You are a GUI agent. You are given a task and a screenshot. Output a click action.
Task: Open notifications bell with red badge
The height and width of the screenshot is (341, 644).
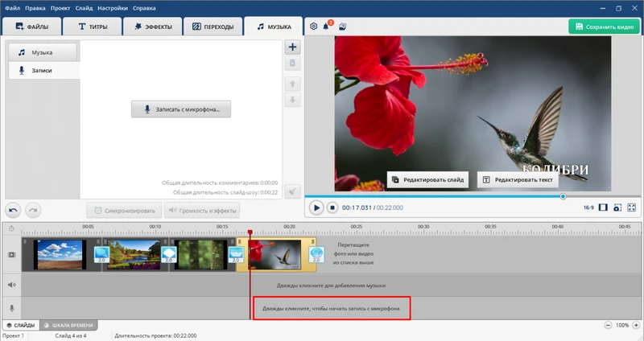(x=328, y=27)
